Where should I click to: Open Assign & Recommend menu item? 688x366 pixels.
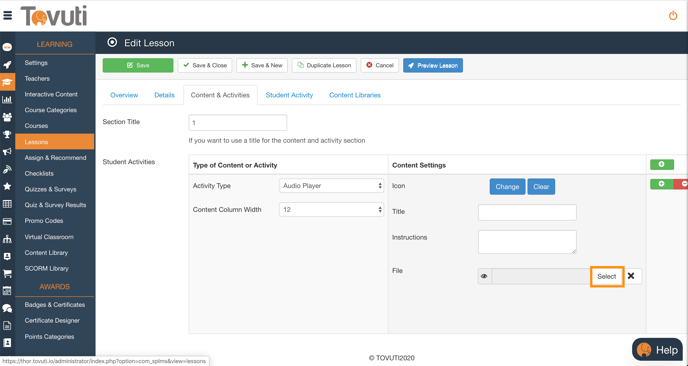click(55, 158)
